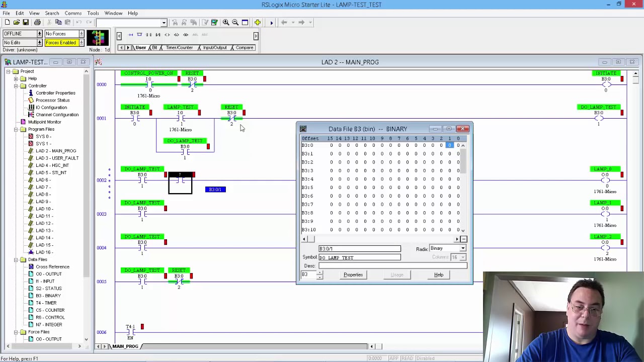Toggle bit 4 of B3:7 in data file
This screenshot has width=644, height=362.
click(x=424, y=205)
